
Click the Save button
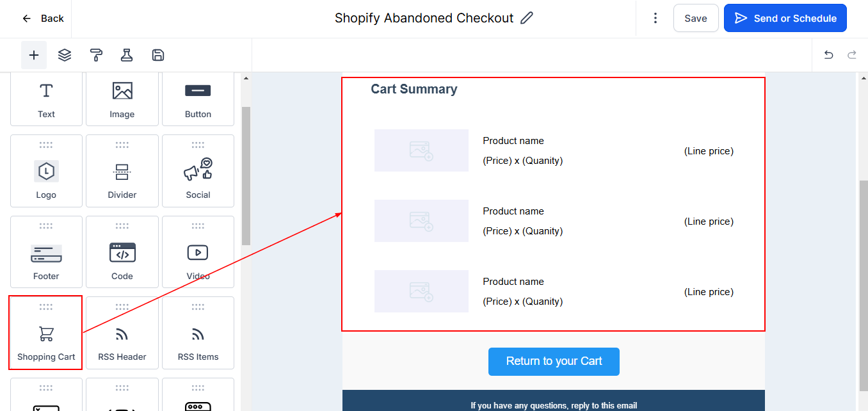(x=695, y=18)
